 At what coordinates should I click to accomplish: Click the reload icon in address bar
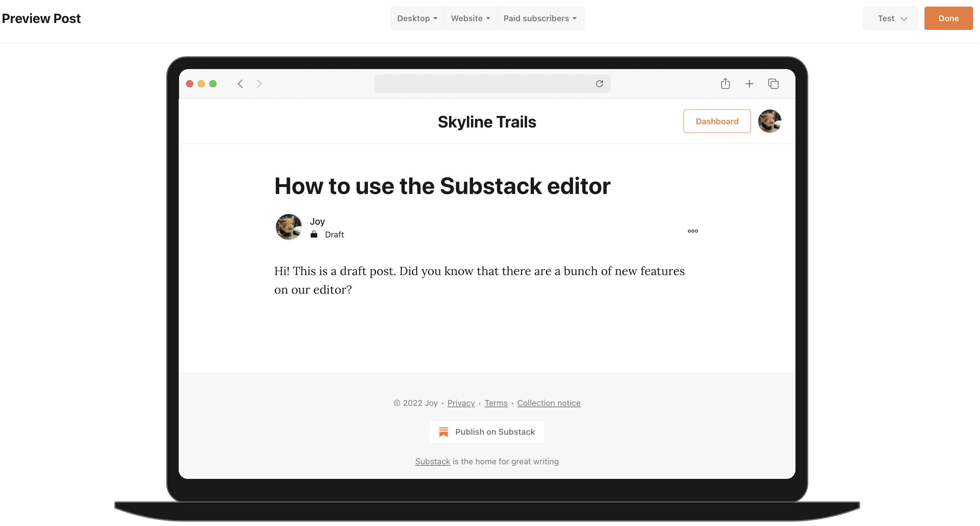pyautogui.click(x=599, y=84)
